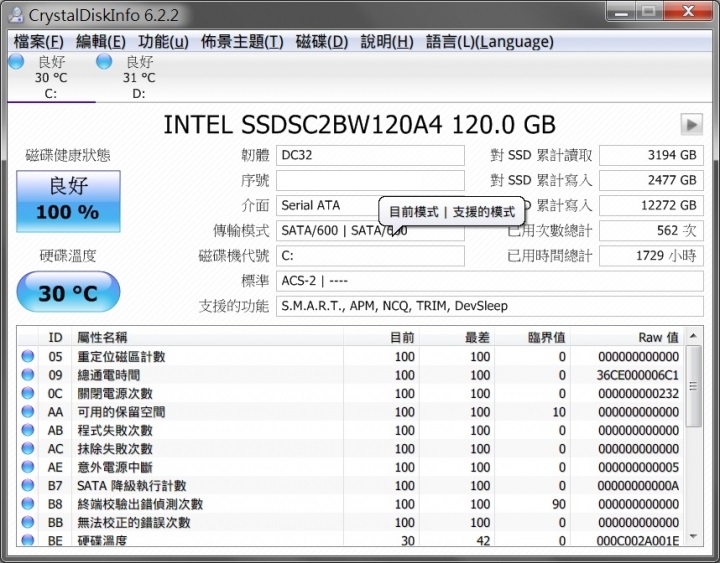Viewport: 720px width, 563px height.
Task: Select the 無法校正的錯誤次數 row
Action: pyautogui.click(x=351, y=522)
